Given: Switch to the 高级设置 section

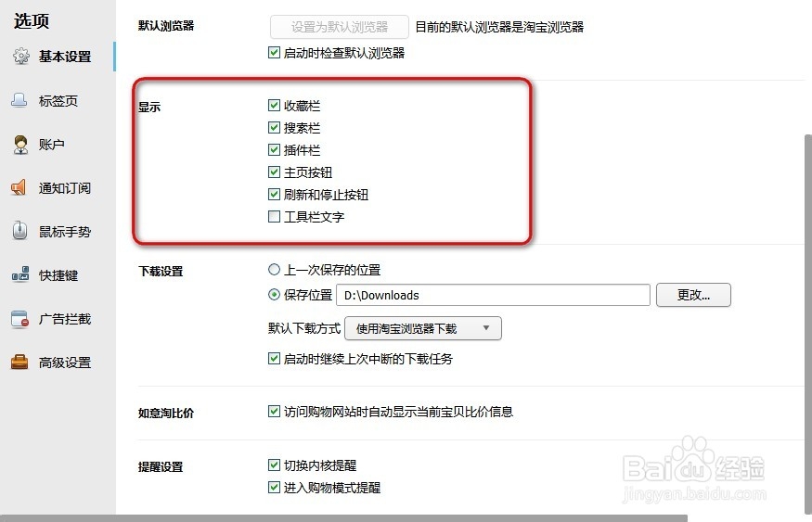Looking at the screenshot, I should click(65, 363).
